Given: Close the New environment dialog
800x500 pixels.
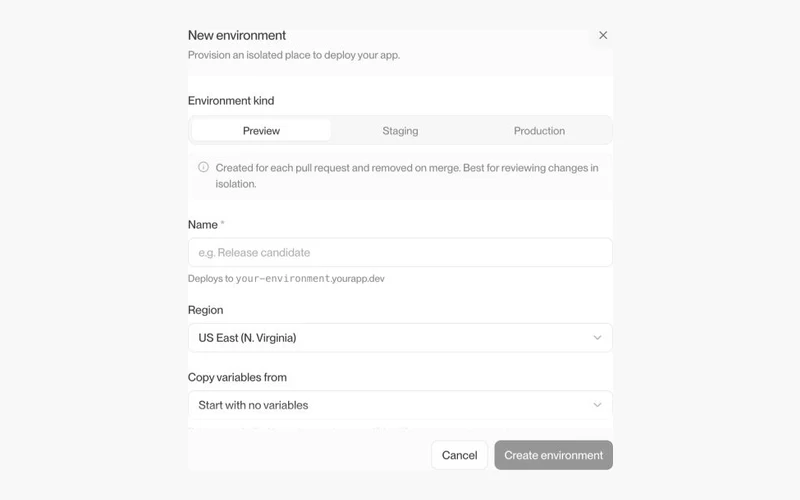Looking at the screenshot, I should (x=603, y=35).
